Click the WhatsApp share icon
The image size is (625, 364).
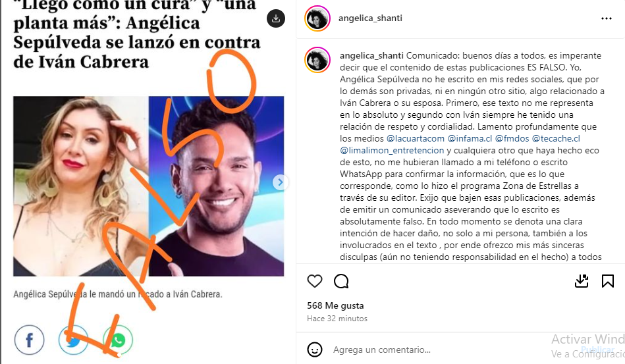(118, 340)
